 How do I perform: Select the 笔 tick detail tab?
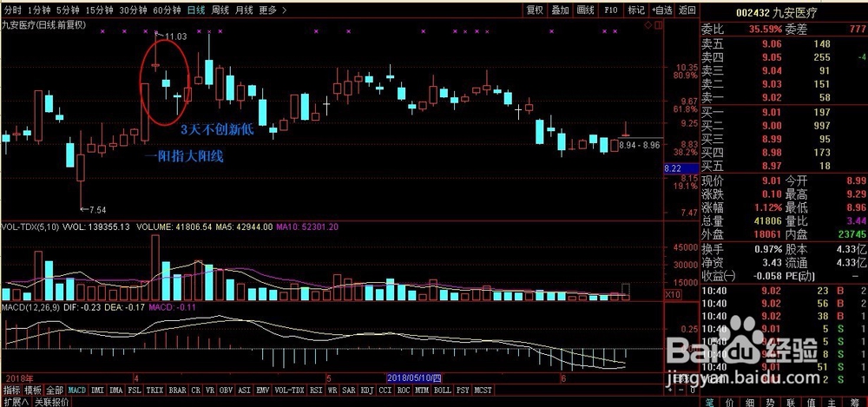click(x=709, y=403)
